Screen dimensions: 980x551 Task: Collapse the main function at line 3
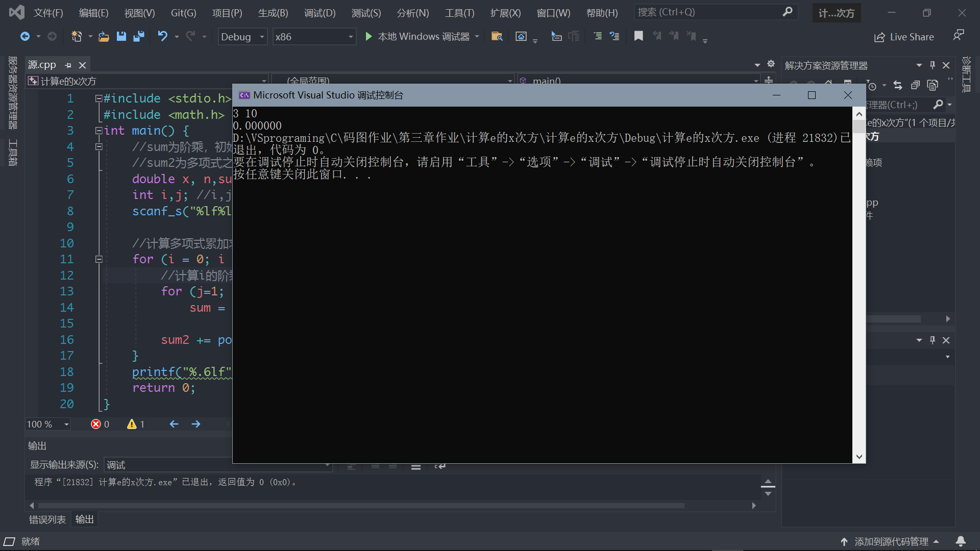pos(99,131)
